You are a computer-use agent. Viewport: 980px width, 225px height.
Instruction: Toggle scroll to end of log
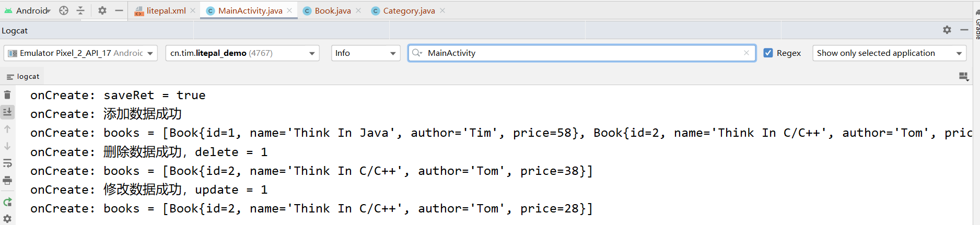[7, 112]
